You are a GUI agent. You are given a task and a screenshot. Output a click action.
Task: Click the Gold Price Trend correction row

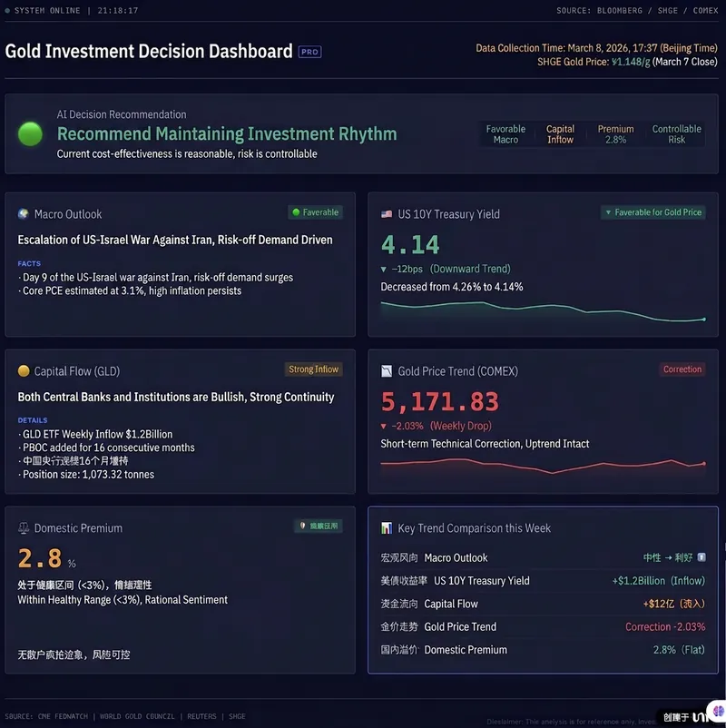coord(543,626)
